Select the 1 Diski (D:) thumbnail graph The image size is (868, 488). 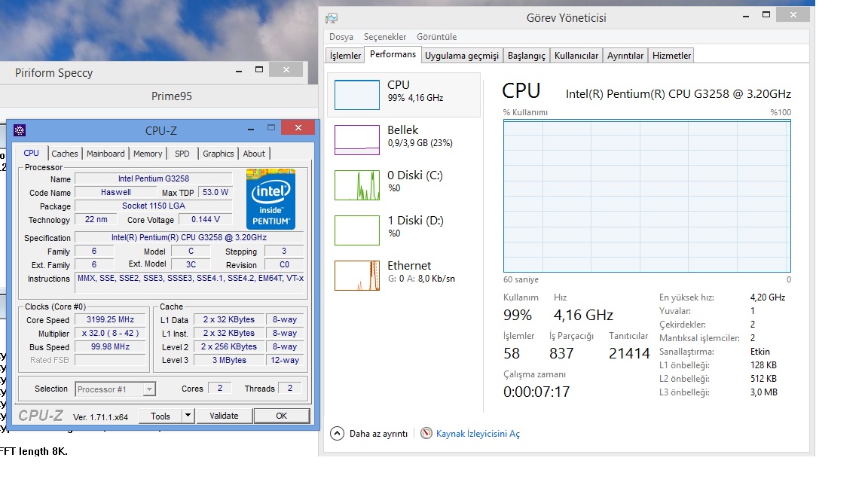point(357,230)
